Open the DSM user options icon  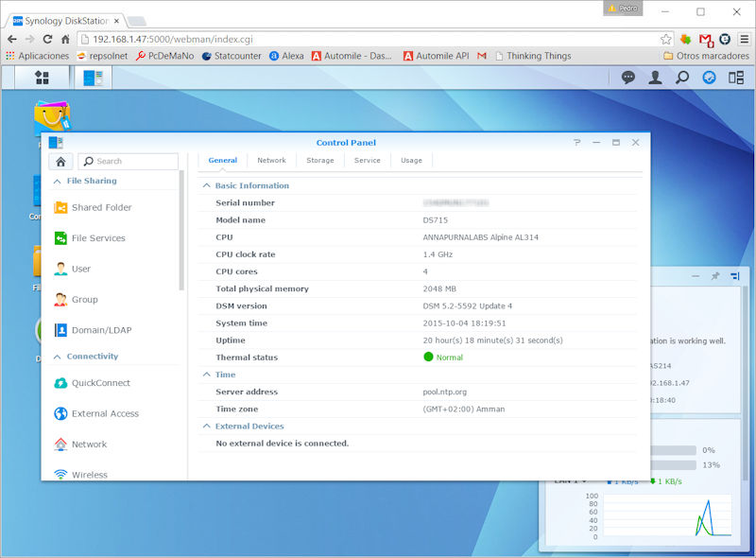(655, 78)
